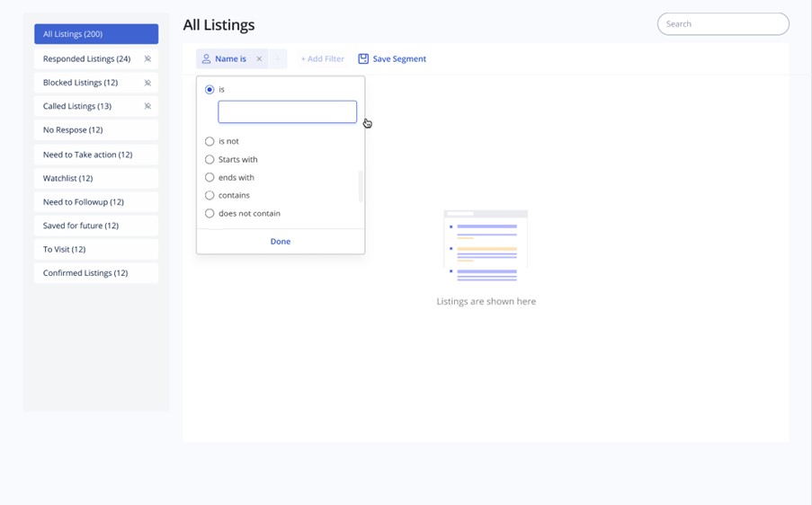Select the "is not" radio option
Viewport: 812px width, 505px height.
(210, 141)
